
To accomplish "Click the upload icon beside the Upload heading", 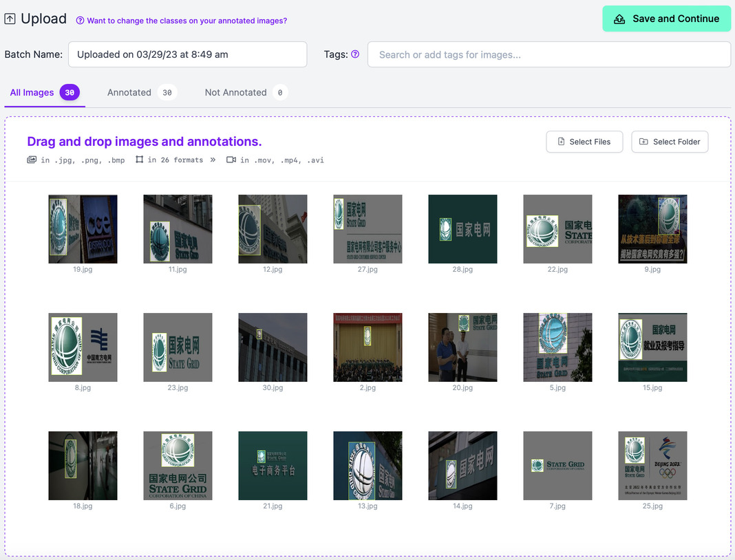I will 10,19.
